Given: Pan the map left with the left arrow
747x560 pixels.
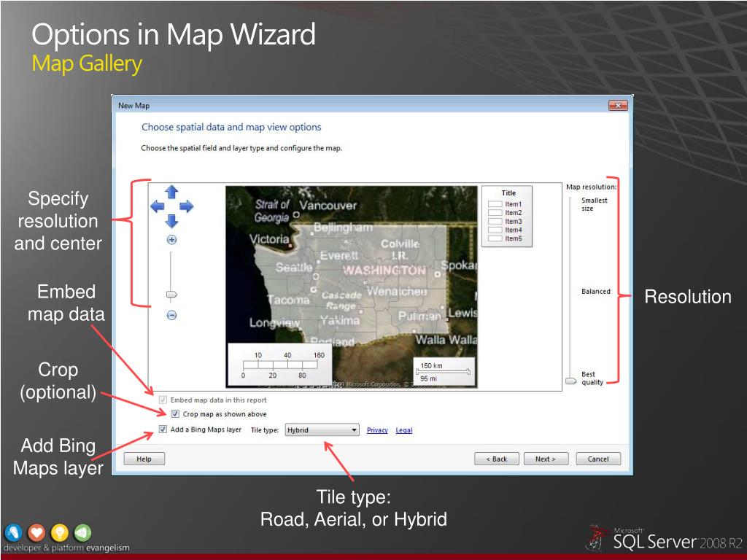Looking at the screenshot, I should (158, 206).
